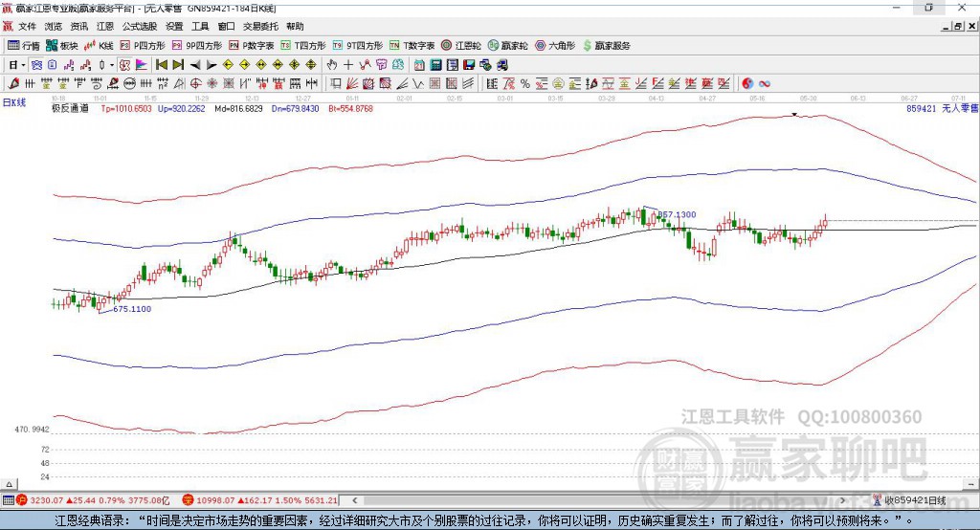This screenshot has width=980, height=530.
Task: Step chart right with black right triangle
Action: pyautogui.click(x=212, y=64)
